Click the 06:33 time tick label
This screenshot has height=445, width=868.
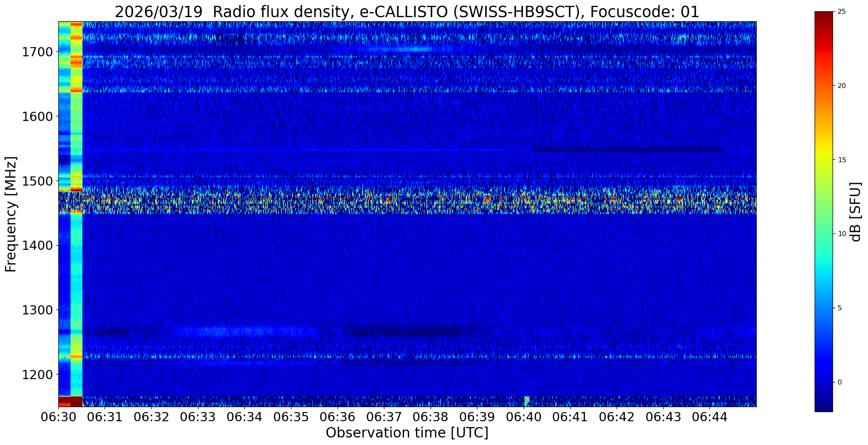click(x=198, y=417)
